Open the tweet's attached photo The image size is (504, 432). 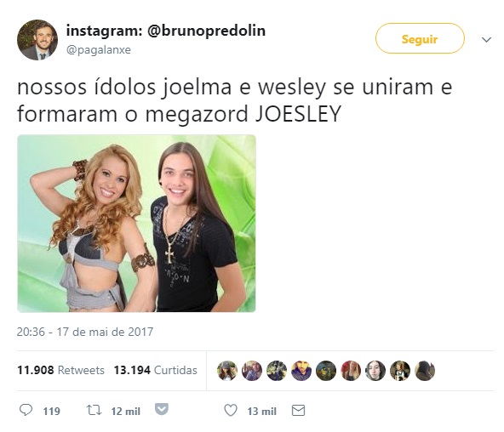pyautogui.click(x=136, y=224)
